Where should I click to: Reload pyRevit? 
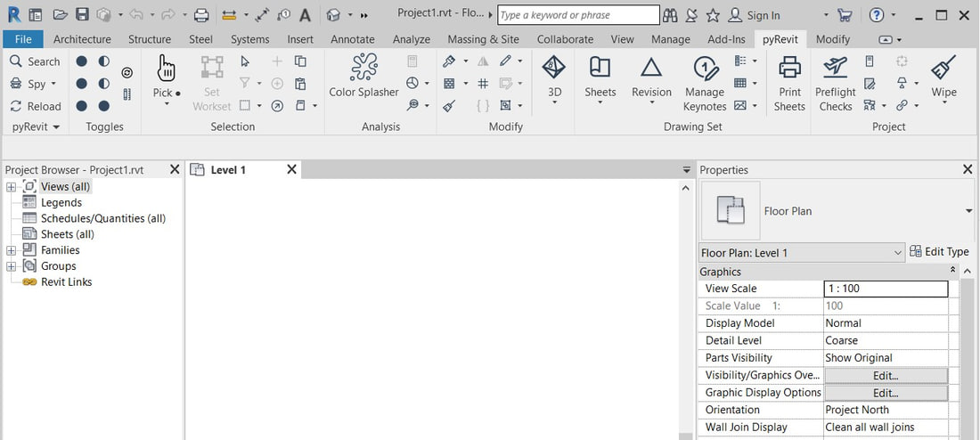coord(35,106)
